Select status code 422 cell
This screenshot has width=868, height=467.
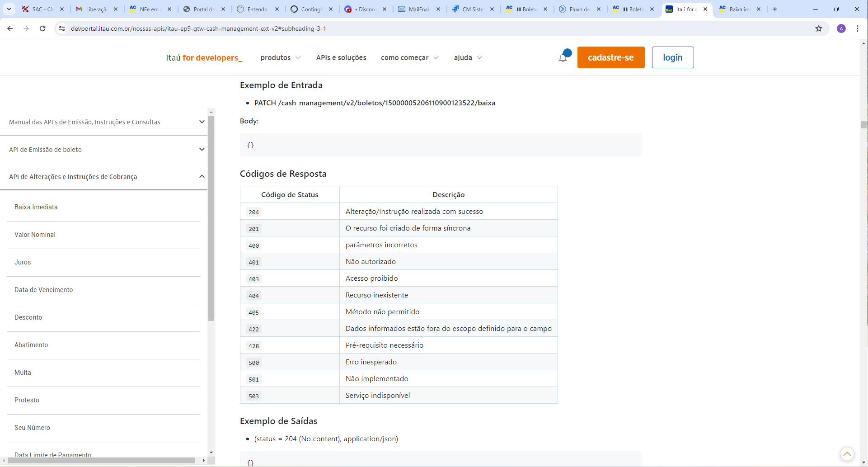click(x=290, y=329)
